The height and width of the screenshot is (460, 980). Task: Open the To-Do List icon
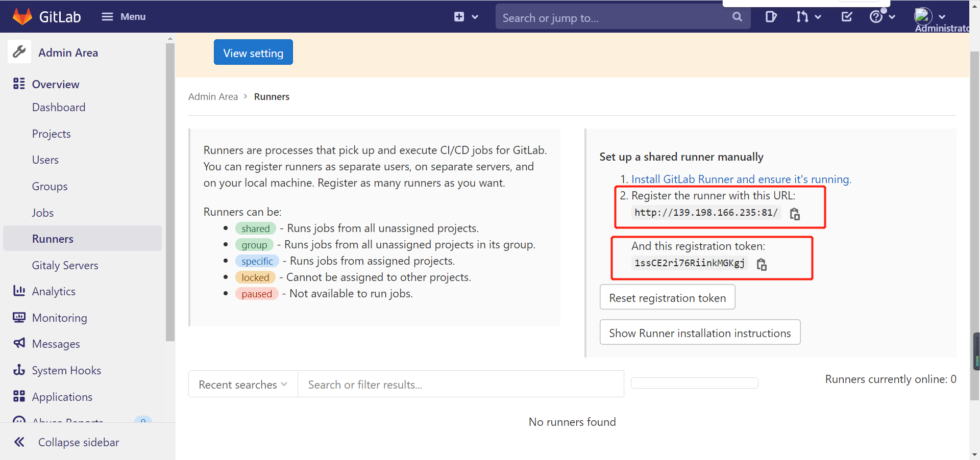pos(847,17)
